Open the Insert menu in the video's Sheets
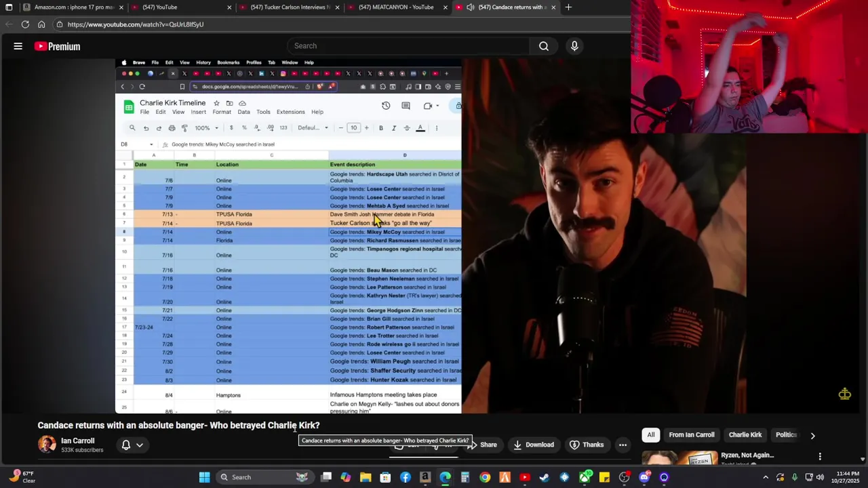The height and width of the screenshot is (488, 868). (x=198, y=112)
